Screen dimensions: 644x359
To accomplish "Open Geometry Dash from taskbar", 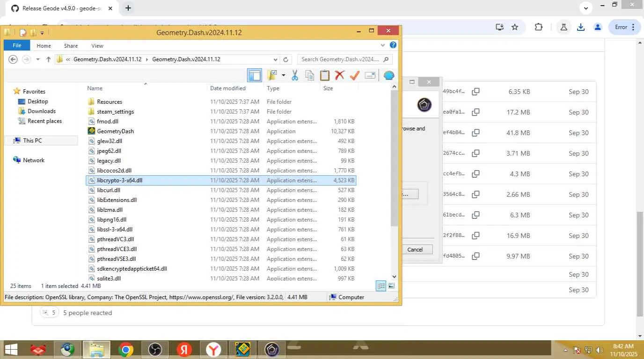I will (x=242, y=350).
